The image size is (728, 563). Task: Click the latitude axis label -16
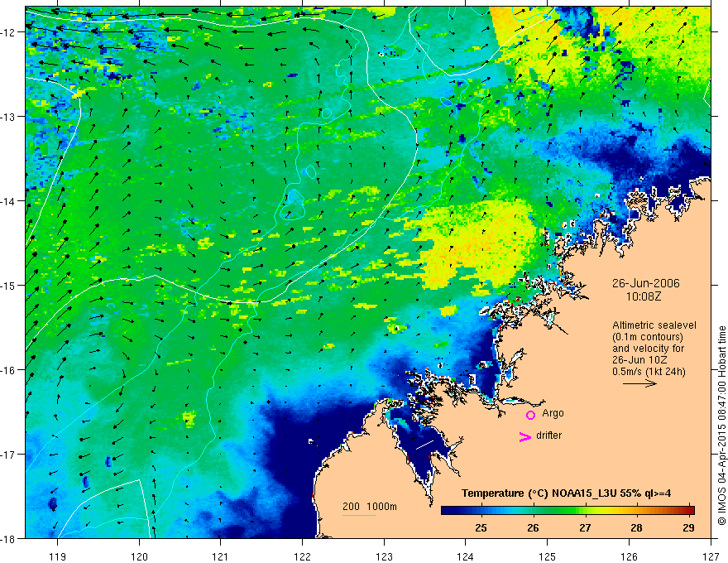click(x=8, y=370)
